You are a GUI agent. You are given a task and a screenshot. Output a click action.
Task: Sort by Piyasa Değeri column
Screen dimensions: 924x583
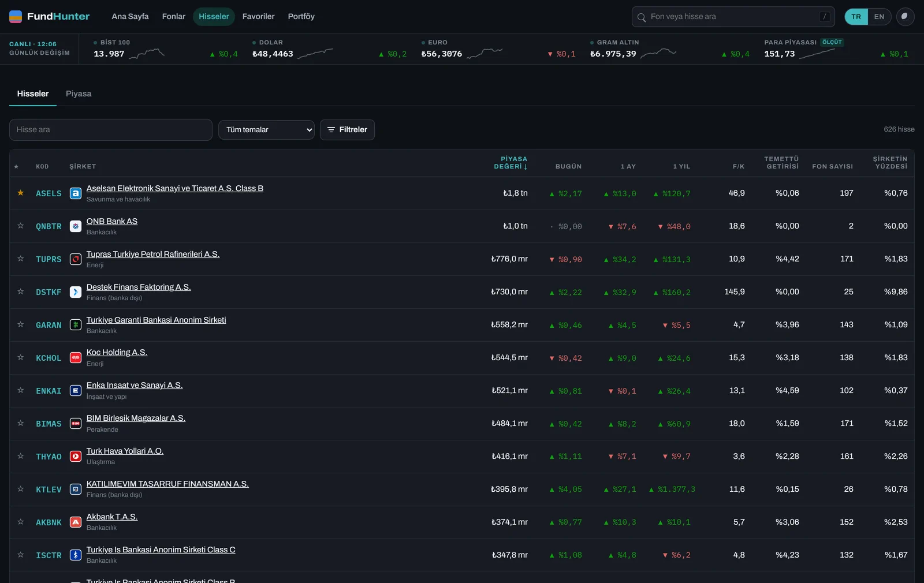(511, 163)
